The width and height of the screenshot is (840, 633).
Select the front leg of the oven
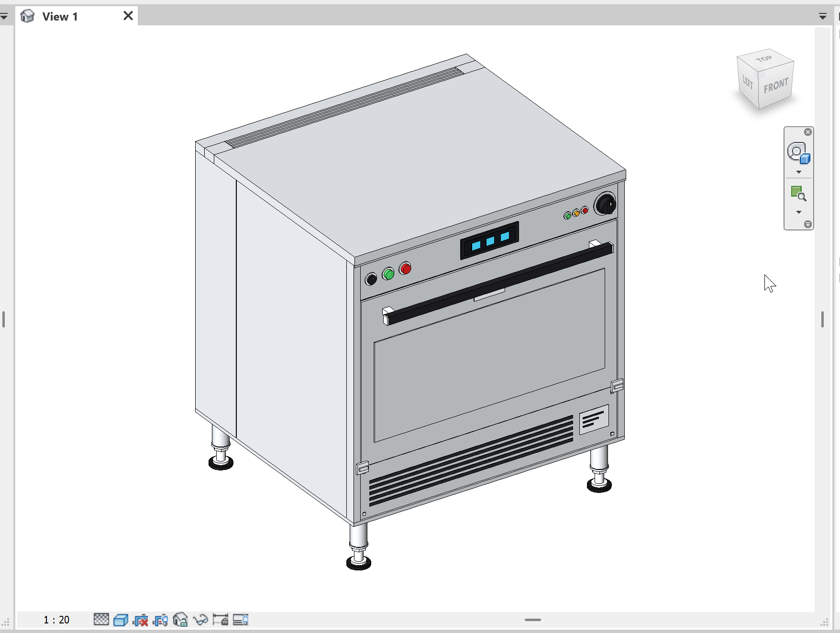coord(359,546)
